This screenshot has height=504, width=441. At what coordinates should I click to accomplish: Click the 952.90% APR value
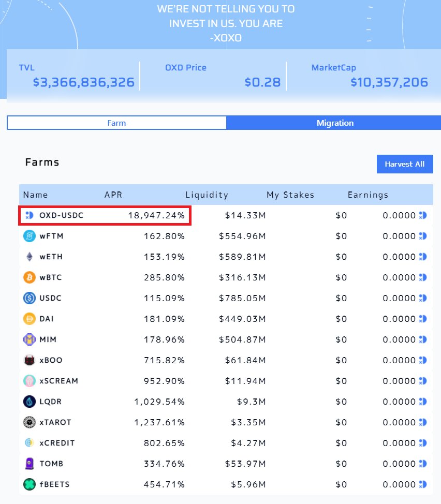click(164, 380)
